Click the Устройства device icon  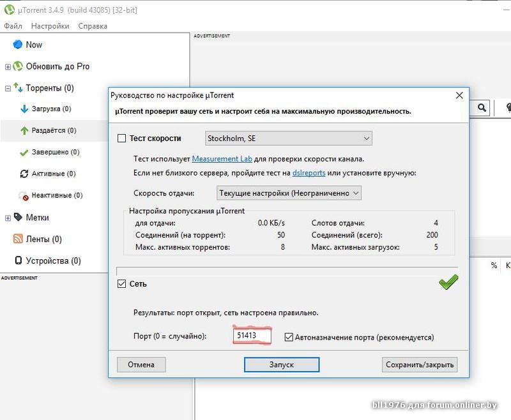19,260
